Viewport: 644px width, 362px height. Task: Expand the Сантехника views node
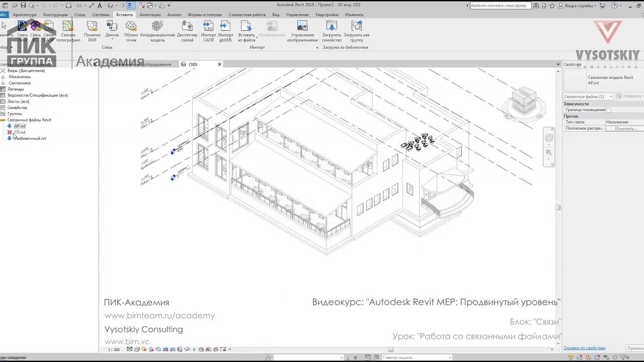coord(3,83)
